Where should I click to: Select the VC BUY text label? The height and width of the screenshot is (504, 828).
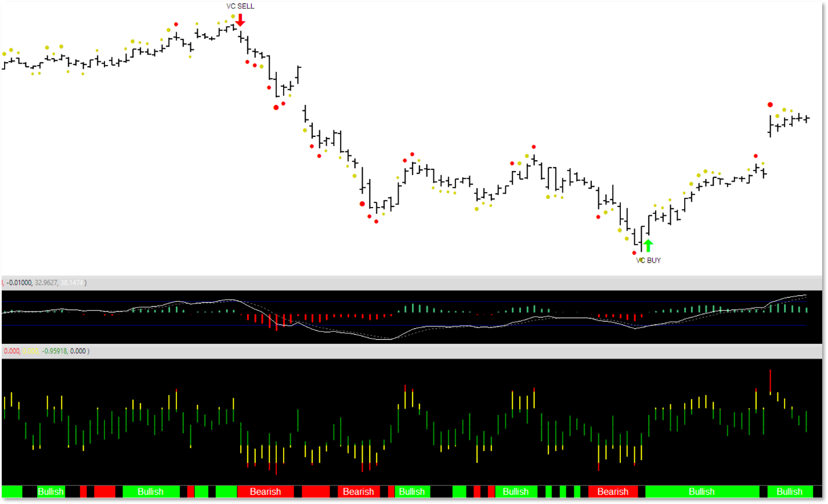[648, 260]
